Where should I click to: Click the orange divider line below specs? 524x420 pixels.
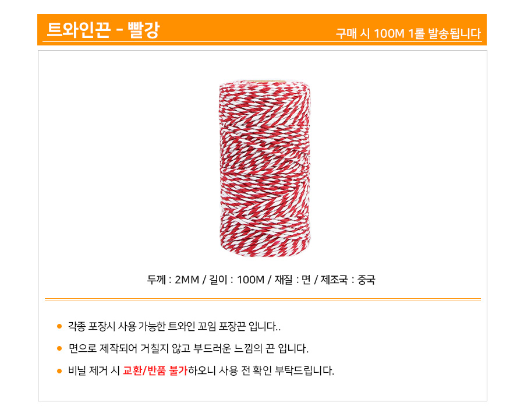click(x=263, y=299)
